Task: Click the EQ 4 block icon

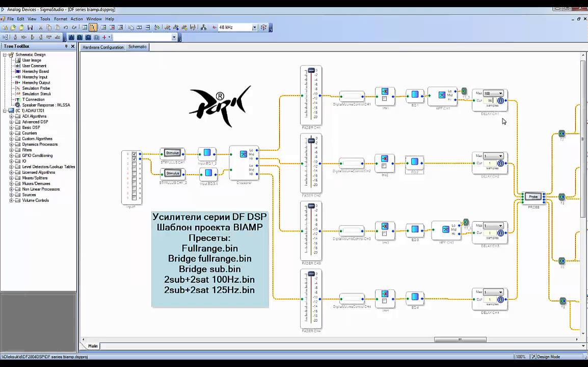Action: click(415, 297)
